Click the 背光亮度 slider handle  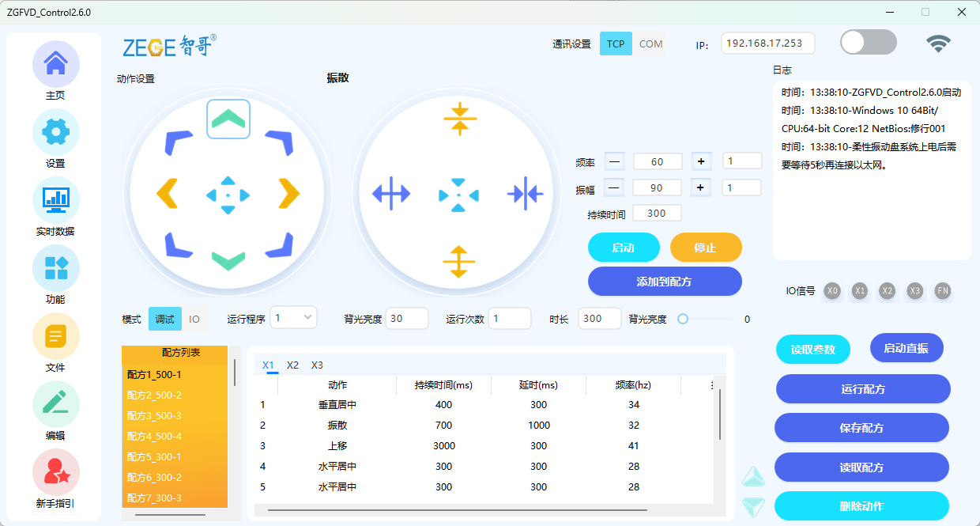pos(683,320)
